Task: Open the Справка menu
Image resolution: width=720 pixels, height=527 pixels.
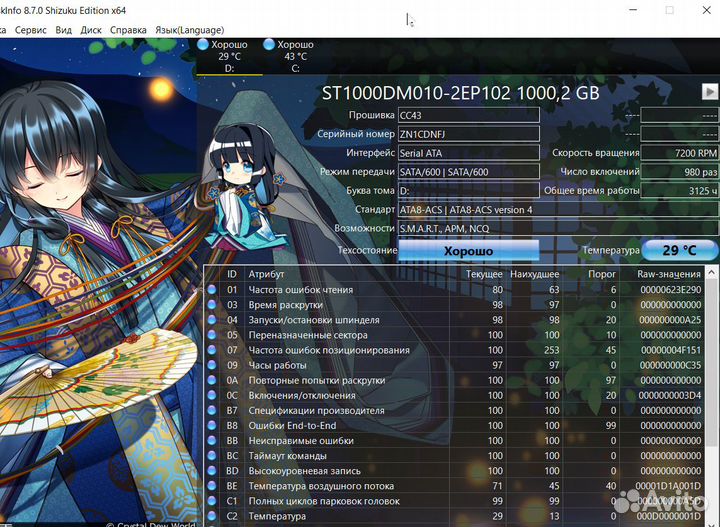Action: (x=128, y=30)
